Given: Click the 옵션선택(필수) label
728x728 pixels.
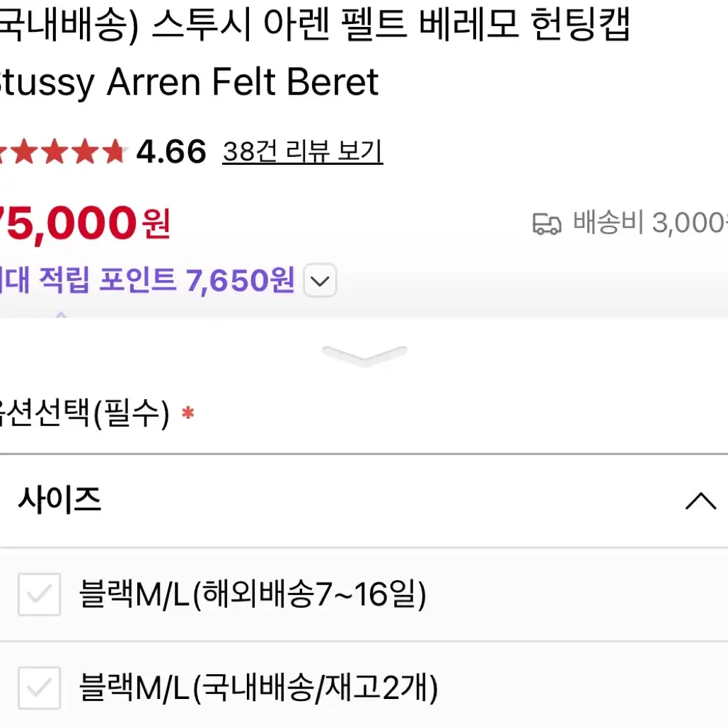Looking at the screenshot, I should (x=84, y=413).
